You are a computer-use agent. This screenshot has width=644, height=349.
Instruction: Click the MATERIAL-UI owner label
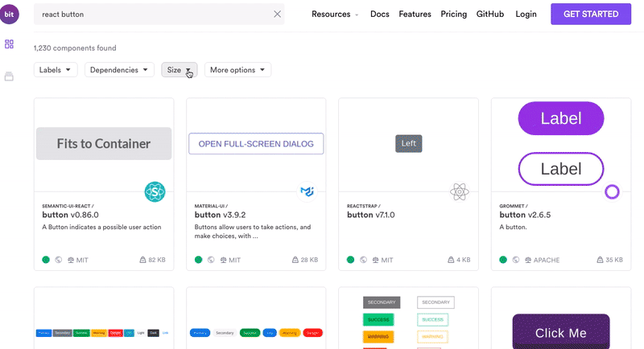(x=211, y=206)
